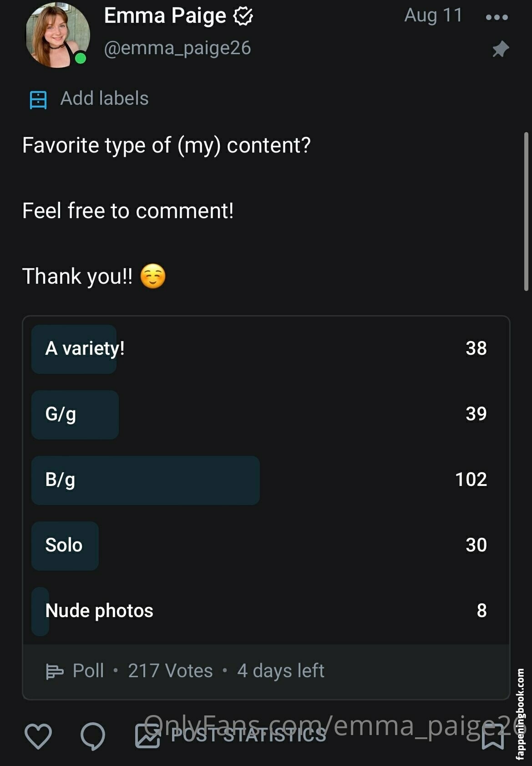Open the Post Statistics chart icon
Image resolution: width=532 pixels, height=766 pixels.
point(148,736)
